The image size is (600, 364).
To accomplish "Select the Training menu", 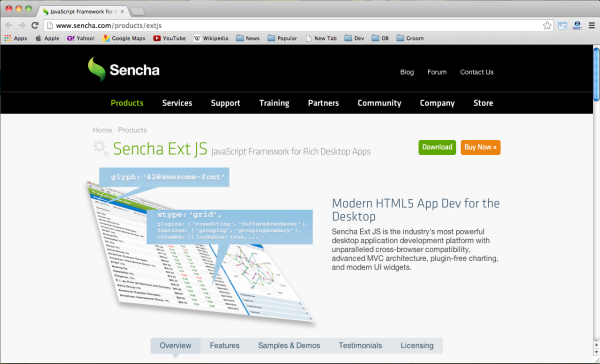I will (x=274, y=103).
